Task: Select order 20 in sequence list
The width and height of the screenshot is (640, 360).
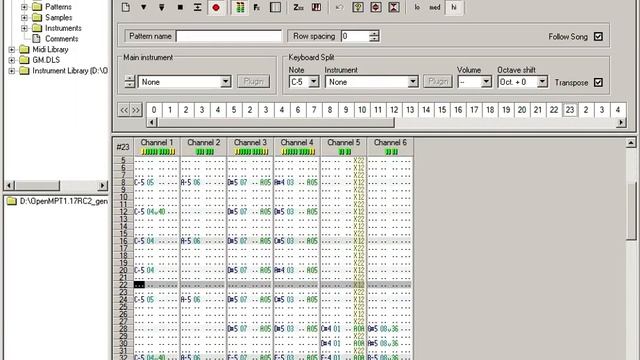Action: pyautogui.click(x=522, y=110)
